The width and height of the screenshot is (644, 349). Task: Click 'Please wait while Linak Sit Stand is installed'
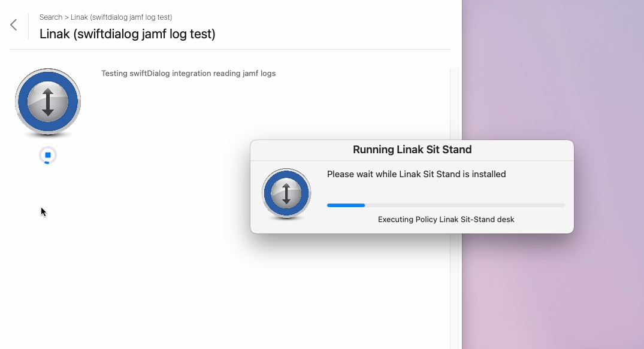click(x=416, y=174)
